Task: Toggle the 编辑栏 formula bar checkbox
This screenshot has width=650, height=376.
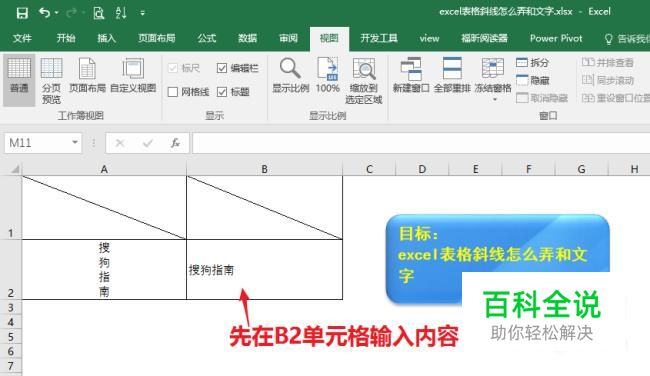Action: coord(222,68)
